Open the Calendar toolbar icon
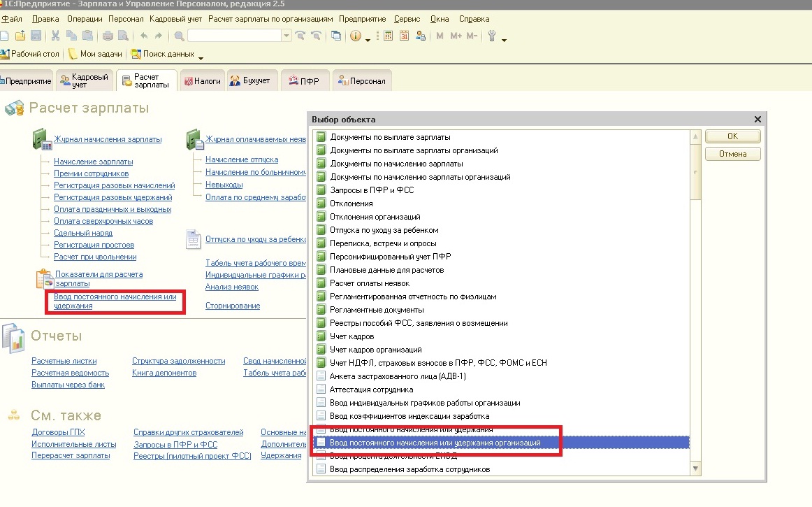The height and width of the screenshot is (507, 812). [x=405, y=36]
